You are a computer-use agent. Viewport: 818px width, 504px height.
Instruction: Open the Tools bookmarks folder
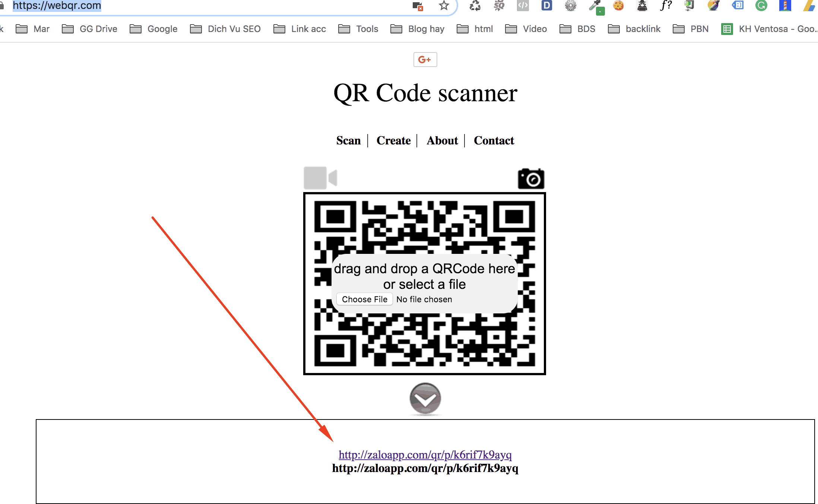(358, 29)
